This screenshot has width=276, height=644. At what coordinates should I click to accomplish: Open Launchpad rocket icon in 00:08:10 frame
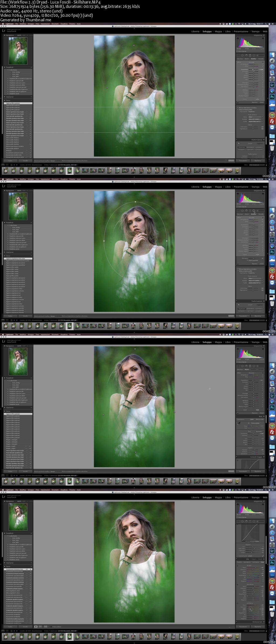click(x=272, y=371)
